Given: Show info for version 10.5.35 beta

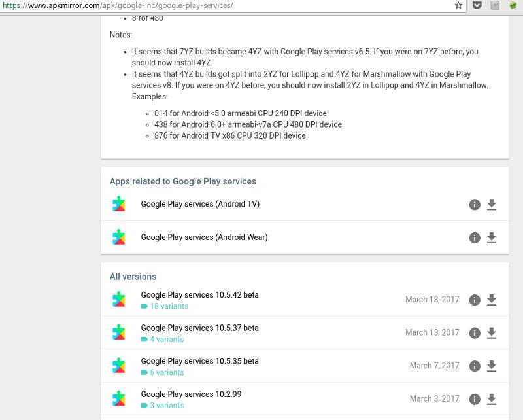Looking at the screenshot, I should 475,366.
